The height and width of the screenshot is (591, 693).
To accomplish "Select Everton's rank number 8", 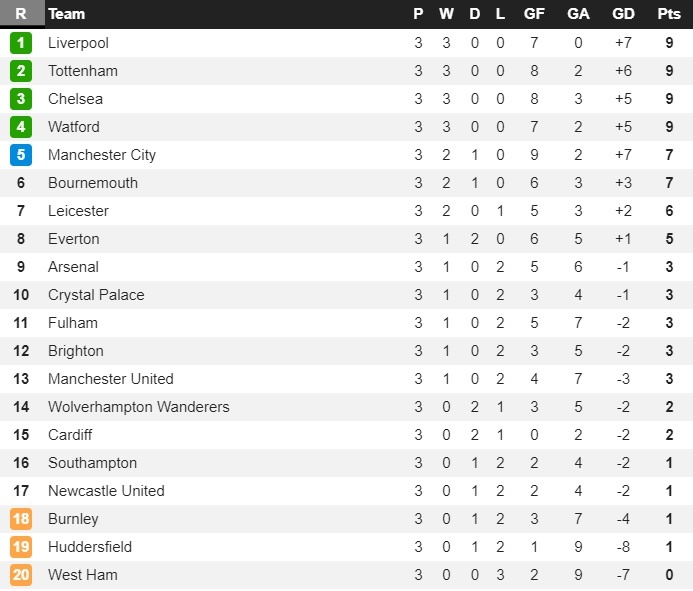I will [21, 239].
